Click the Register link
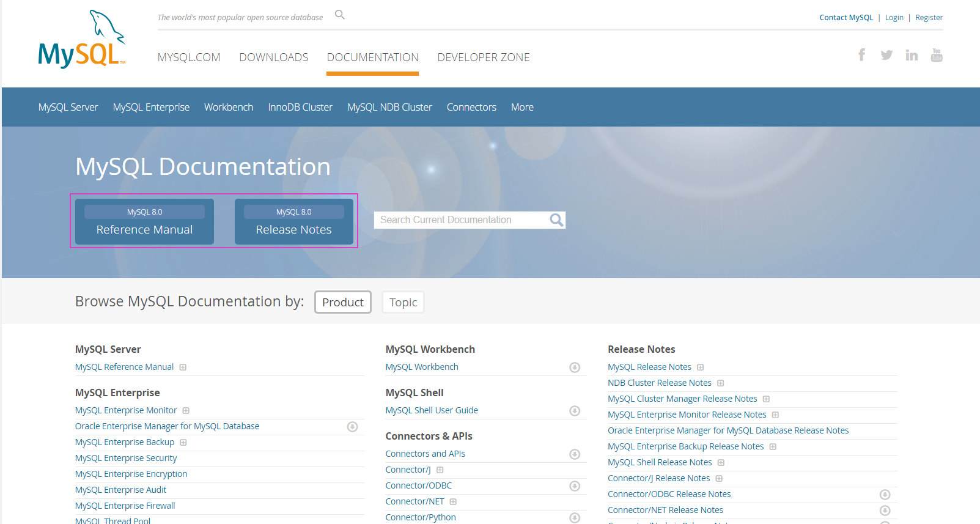 pyautogui.click(x=929, y=18)
